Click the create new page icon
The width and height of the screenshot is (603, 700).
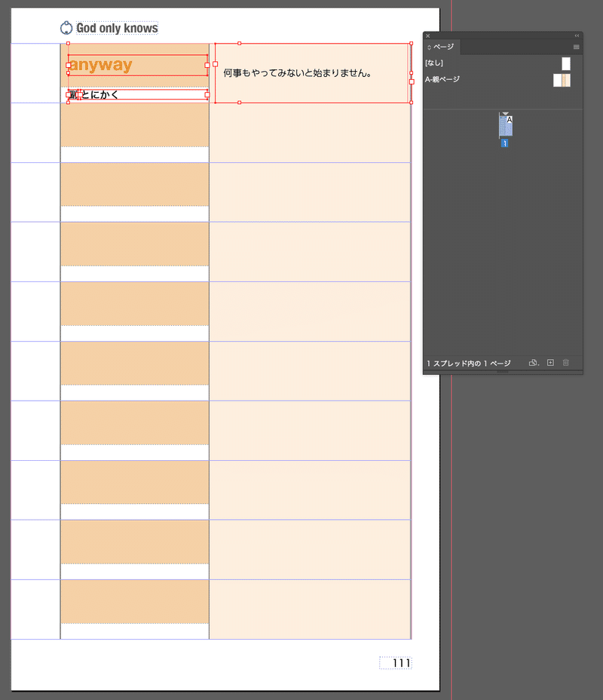point(550,363)
